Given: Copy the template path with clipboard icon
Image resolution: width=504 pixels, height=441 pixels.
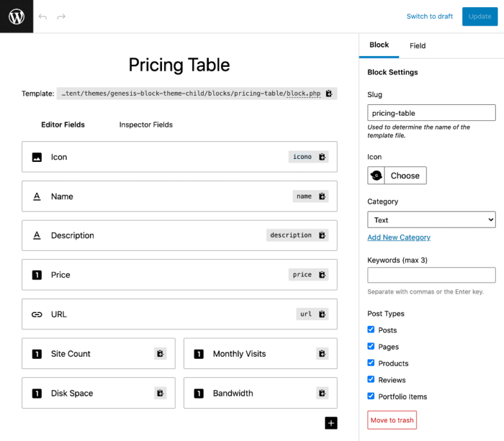Looking at the screenshot, I should tap(328, 94).
